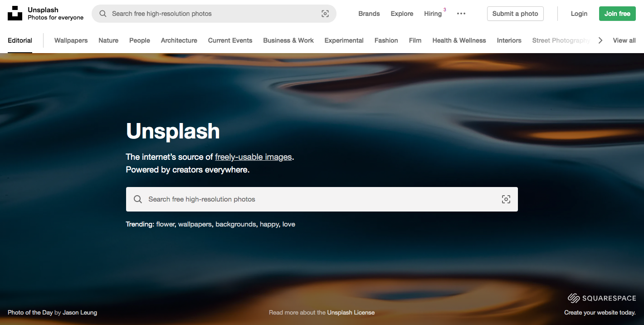This screenshot has width=644, height=325.
Task: Click the Squarespace logo
Action: point(602,298)
